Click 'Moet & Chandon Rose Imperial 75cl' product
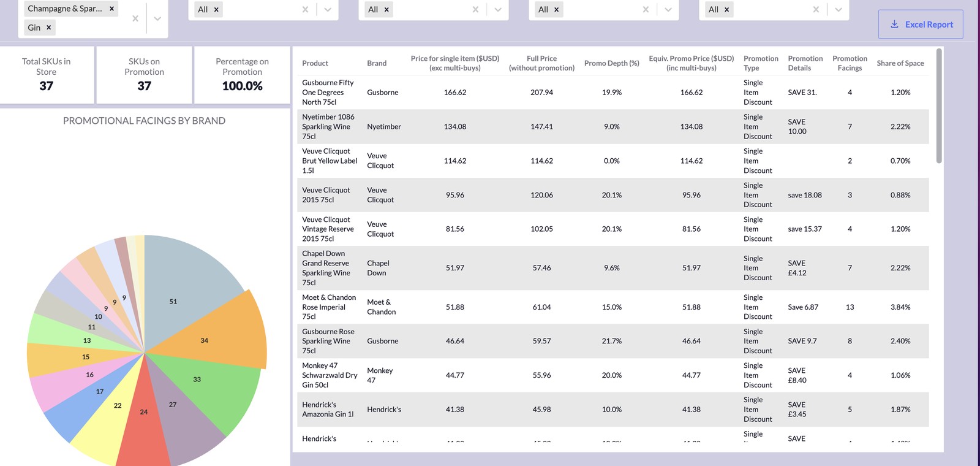The width and height of the screenshot is (980, 466). click(329, 307)
